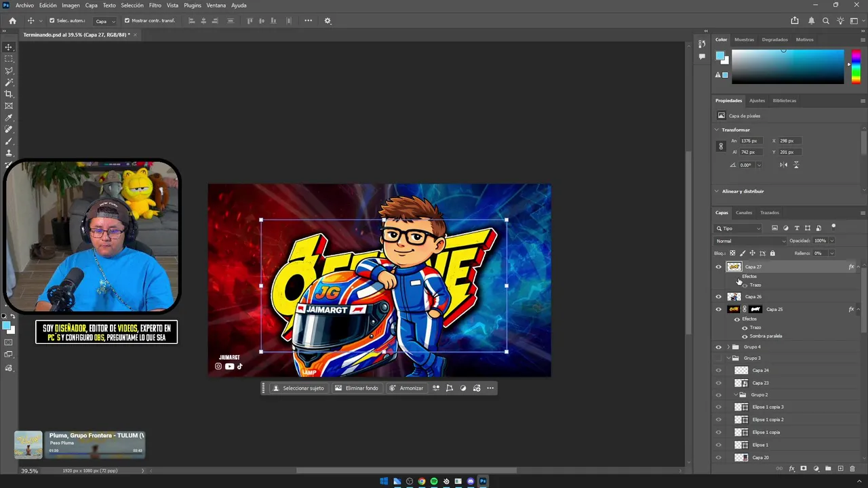Collapse the Grupo 3 folder
This screenshot has width=868, height=488.
[728, 358]
